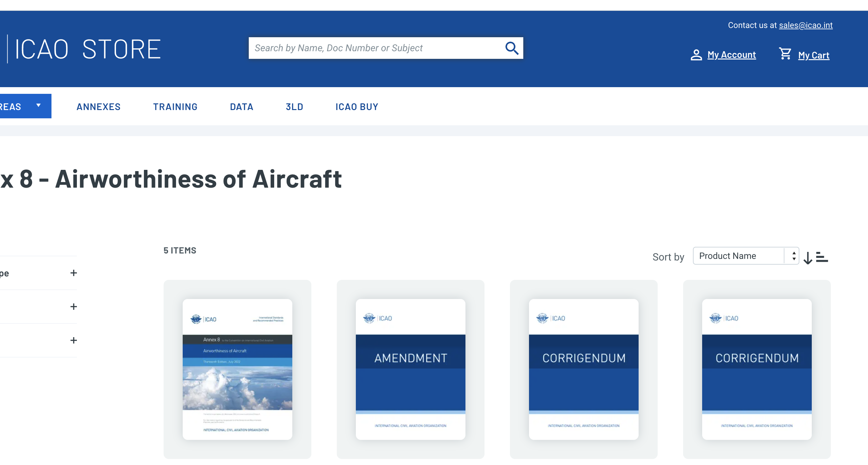Open the ICAO BUY menu item
This screenshot has height=465, width=868.
point(357,107)
